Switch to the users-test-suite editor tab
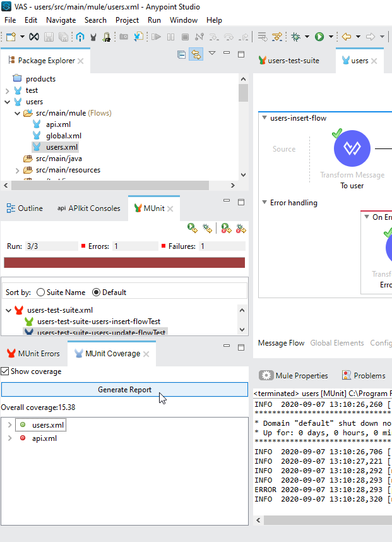 289,61
